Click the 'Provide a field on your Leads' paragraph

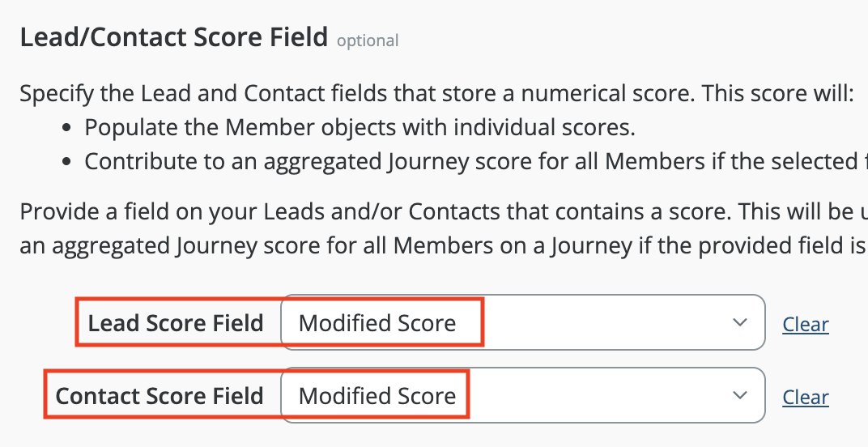[437, 212]
